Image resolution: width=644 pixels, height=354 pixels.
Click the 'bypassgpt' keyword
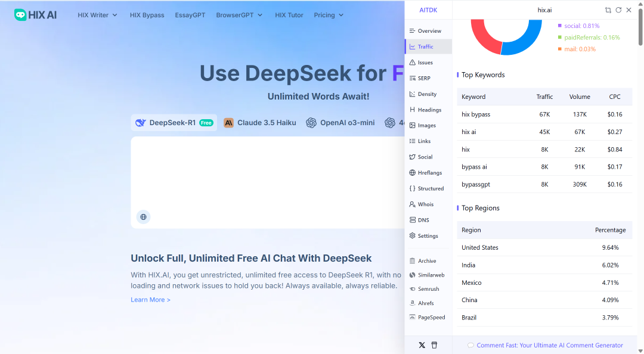tap(476, 184)
